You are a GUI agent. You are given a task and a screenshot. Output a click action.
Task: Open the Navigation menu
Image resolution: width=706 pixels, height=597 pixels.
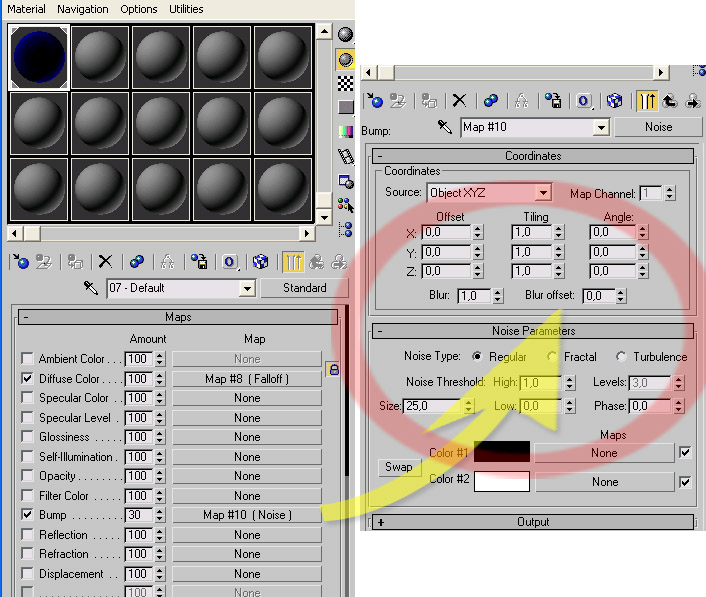click(83, 9)
